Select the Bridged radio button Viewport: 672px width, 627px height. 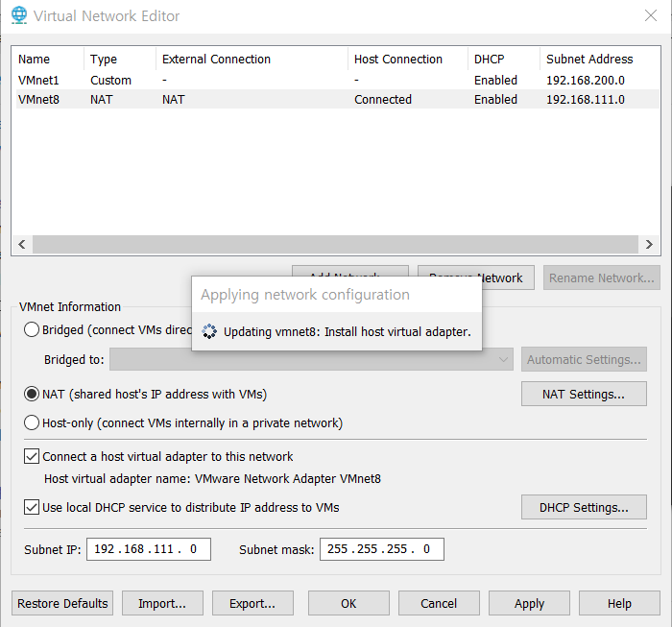pyautogui.click(x=32, y=330)
